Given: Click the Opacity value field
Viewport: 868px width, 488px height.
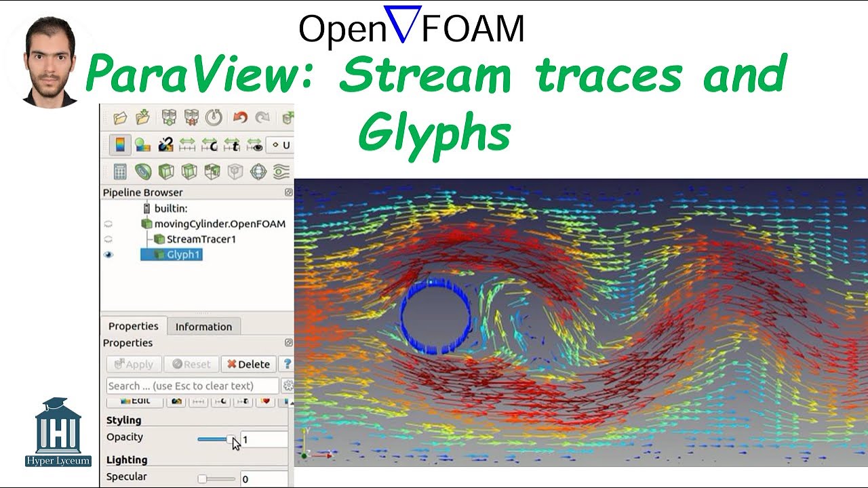Looking at the screenshot, I should 264,440.
